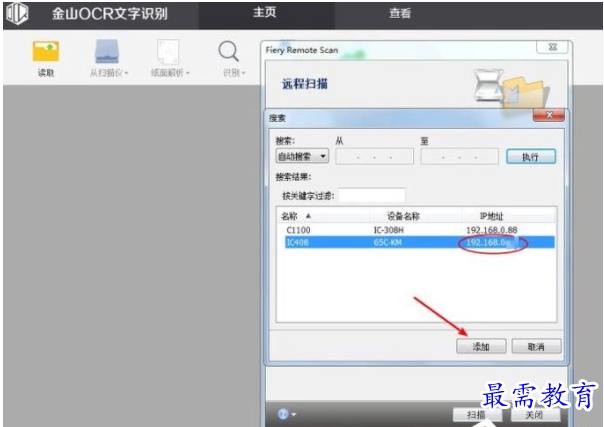Sort by the IP地址 column header
Screen dimensions: 604x427
coord(508,216)
